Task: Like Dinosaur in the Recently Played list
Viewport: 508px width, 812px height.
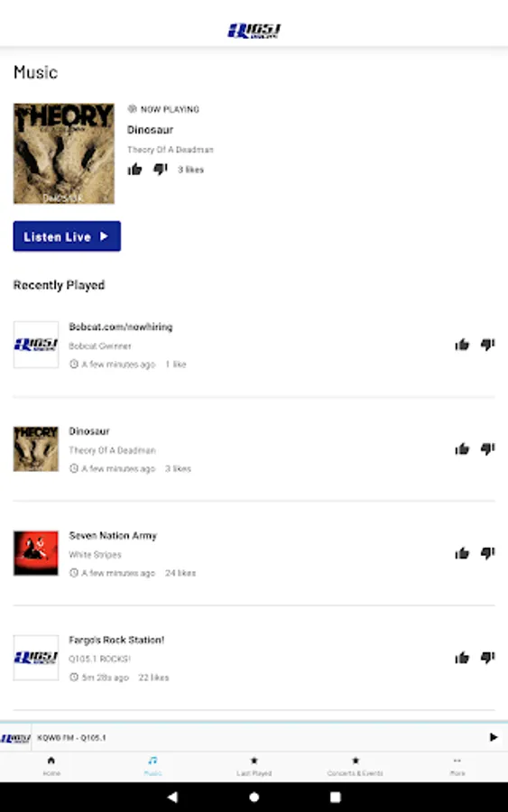Action: tap(462, 449)
